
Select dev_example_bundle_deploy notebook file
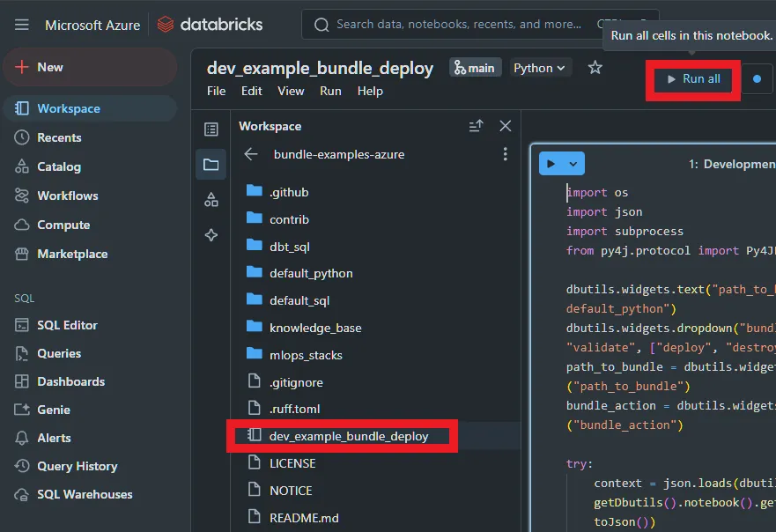(x=348, y=436)
